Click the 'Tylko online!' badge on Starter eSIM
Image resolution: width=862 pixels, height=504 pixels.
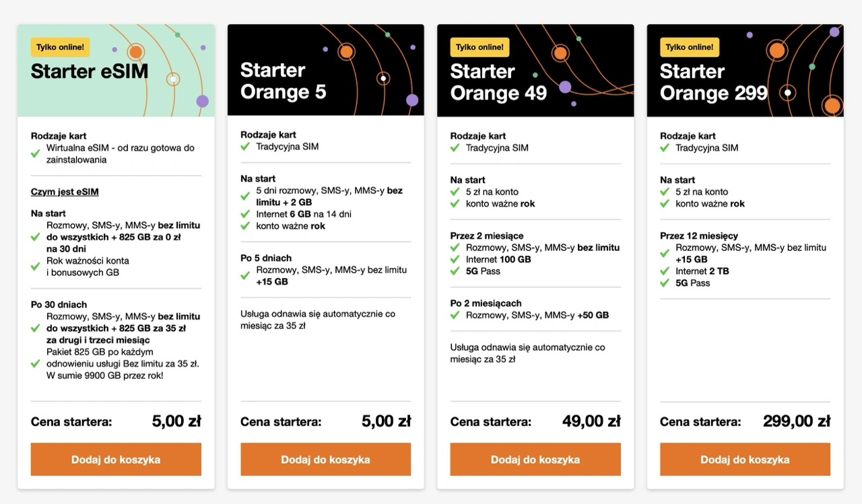coord(61,47)
